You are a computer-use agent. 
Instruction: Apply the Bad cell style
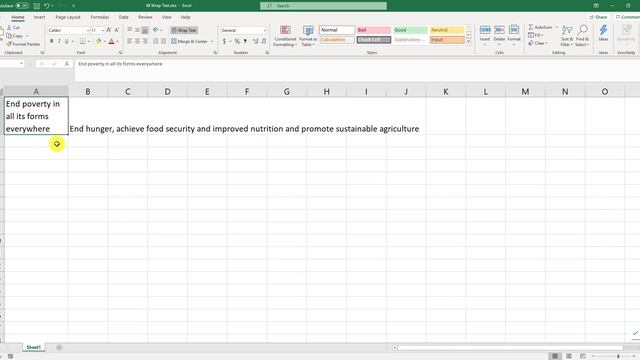pos(373,30)
